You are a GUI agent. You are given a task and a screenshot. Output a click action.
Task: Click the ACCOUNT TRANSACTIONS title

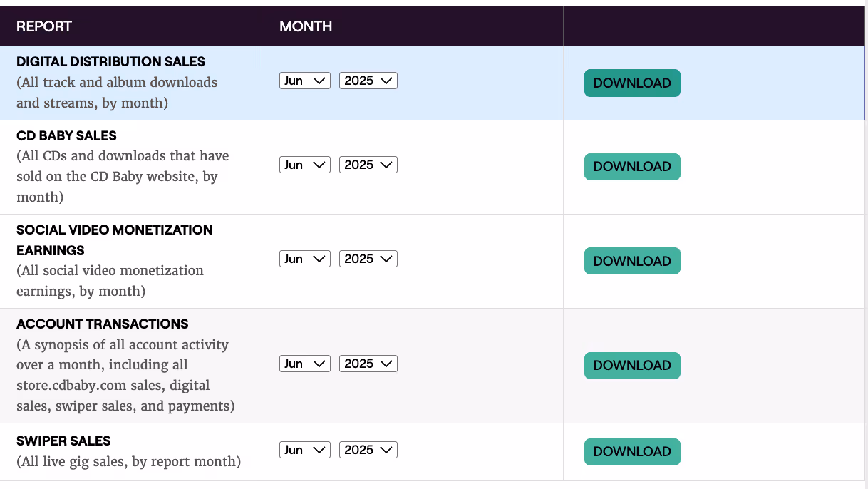point(103,324)
